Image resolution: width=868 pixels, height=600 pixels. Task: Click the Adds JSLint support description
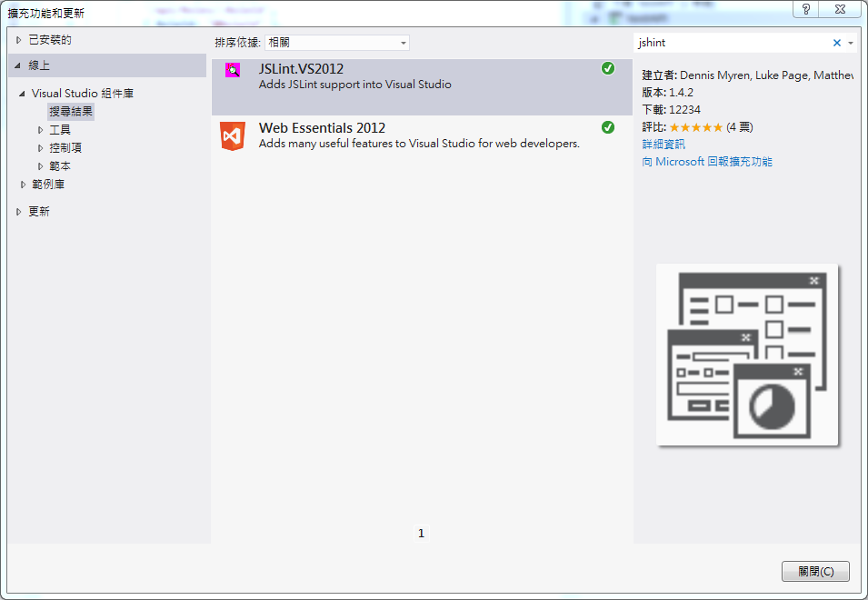(354, 85)
